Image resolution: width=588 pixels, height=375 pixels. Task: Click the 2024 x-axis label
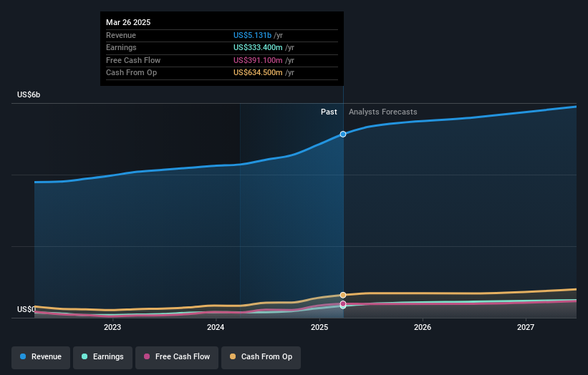(x=216, y=328)
